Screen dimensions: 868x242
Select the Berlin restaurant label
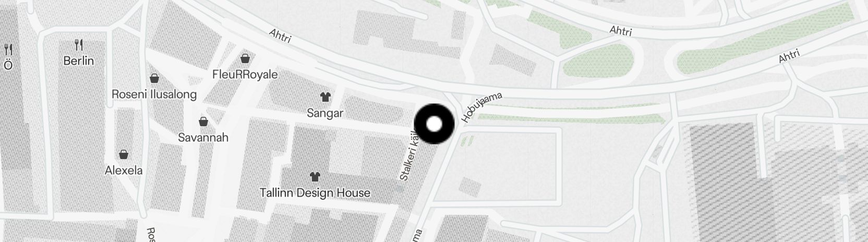pos(79,61)
